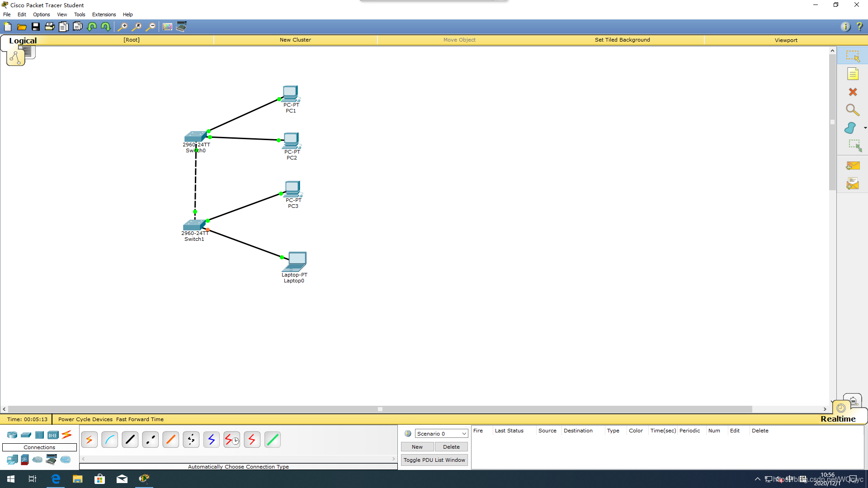The width and height of the screenshot is (868, 488).
Task: Select the orange fiber cable
Action: click(x=170, y=439)
